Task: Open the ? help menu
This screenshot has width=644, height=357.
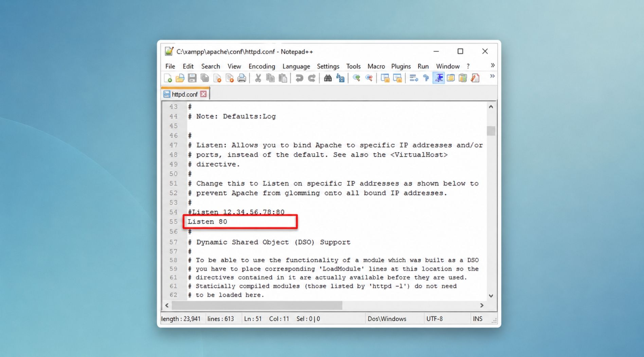Action: [468, 66]
